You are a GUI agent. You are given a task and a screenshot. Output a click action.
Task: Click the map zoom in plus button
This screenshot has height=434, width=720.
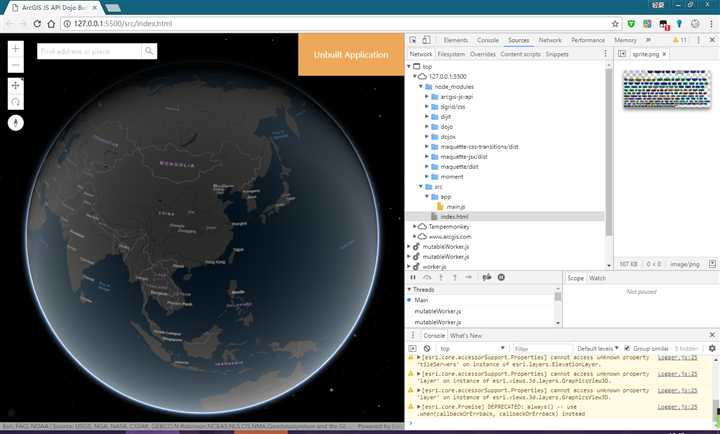click(16, 49)
